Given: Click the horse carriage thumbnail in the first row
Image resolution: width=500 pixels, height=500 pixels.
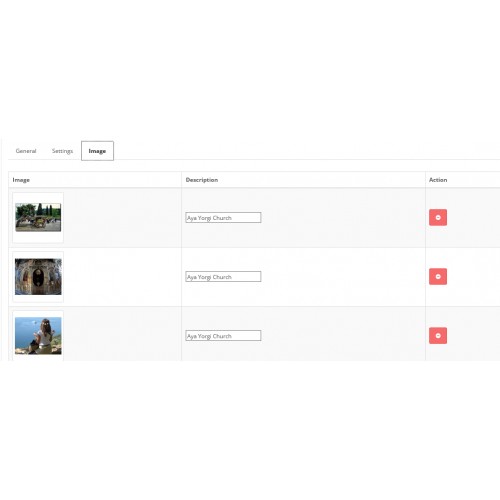Looking at the screenshot, I should [38, 217].
